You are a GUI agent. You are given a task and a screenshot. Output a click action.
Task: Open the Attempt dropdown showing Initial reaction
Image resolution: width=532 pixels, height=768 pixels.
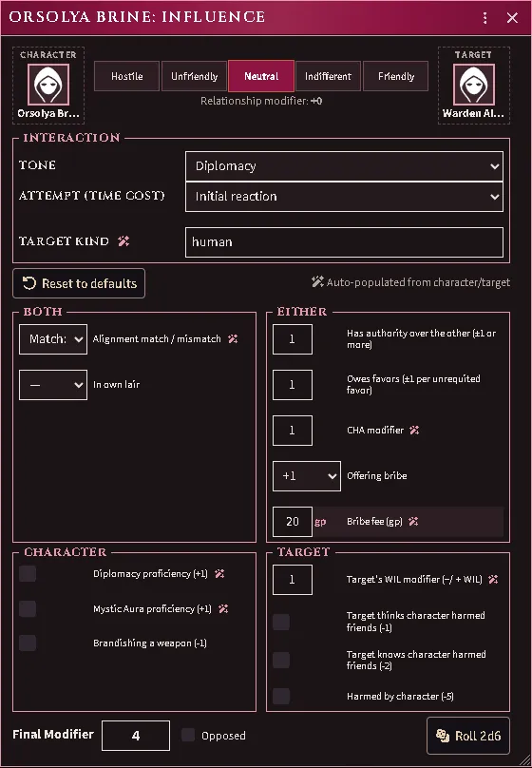[x=344, y=197]
